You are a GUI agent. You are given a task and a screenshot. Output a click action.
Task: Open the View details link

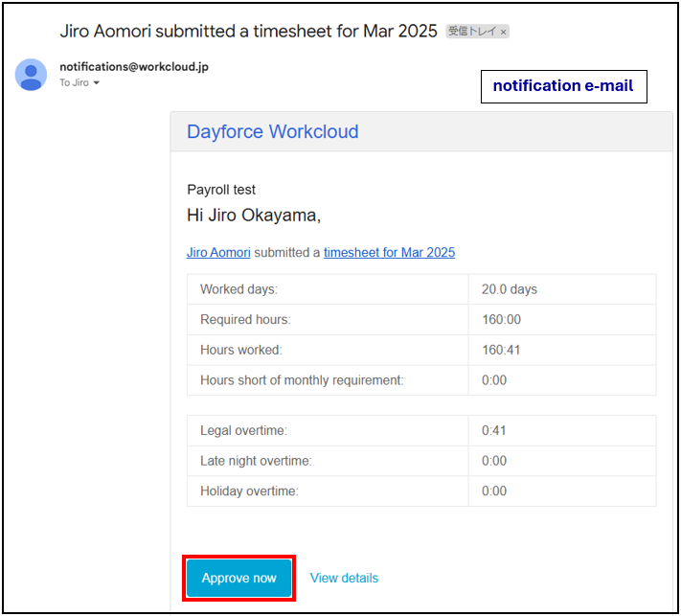coord(344,578)
